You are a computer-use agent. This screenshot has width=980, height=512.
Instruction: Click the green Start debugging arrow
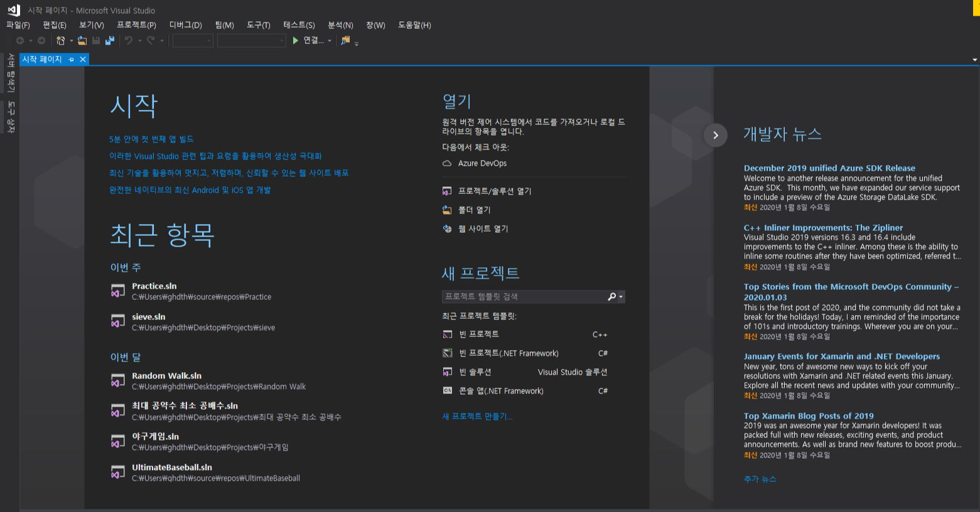[x=296, y=41]
